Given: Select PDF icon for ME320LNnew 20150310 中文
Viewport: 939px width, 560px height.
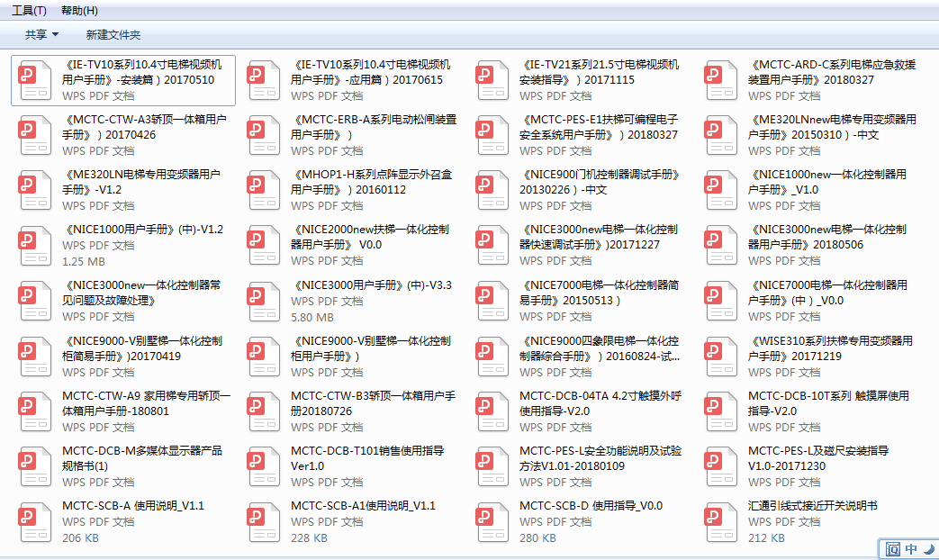Looking at the screenshot, I should coord(721,135).
